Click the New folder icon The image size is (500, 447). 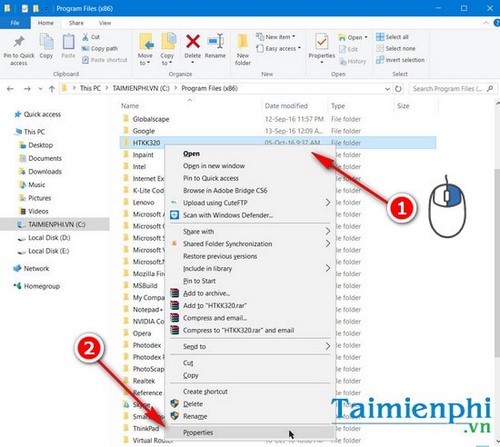point(243,42)
